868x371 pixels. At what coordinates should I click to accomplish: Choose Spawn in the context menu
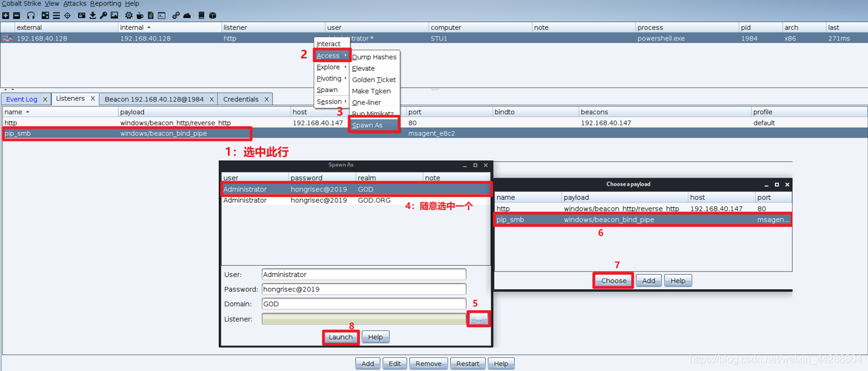click(332, 89)
